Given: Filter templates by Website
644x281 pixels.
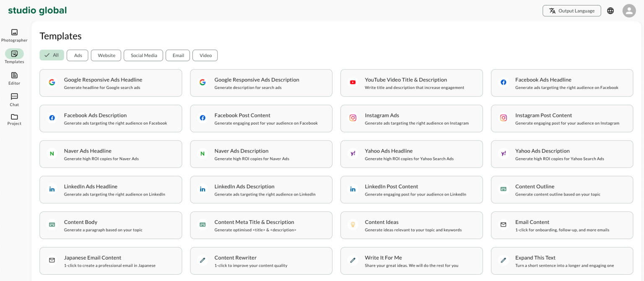Looking at the screenshot, I should pyautogui.click(x=106, y=55).
